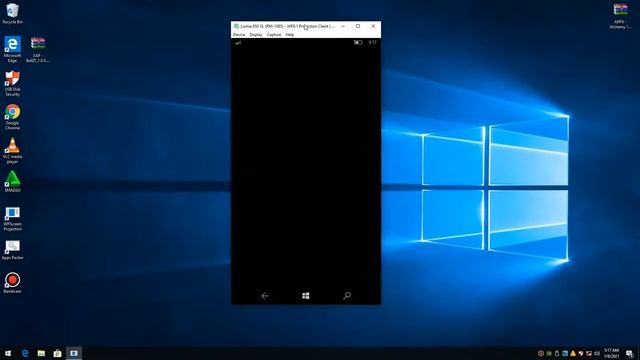Select the Google Chrome desktop shortcut
This screenshot has width=640, height=360.
[x=12, y=117]
